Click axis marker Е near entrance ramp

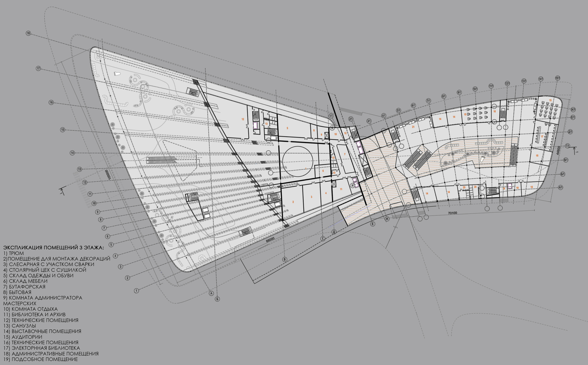373,224
